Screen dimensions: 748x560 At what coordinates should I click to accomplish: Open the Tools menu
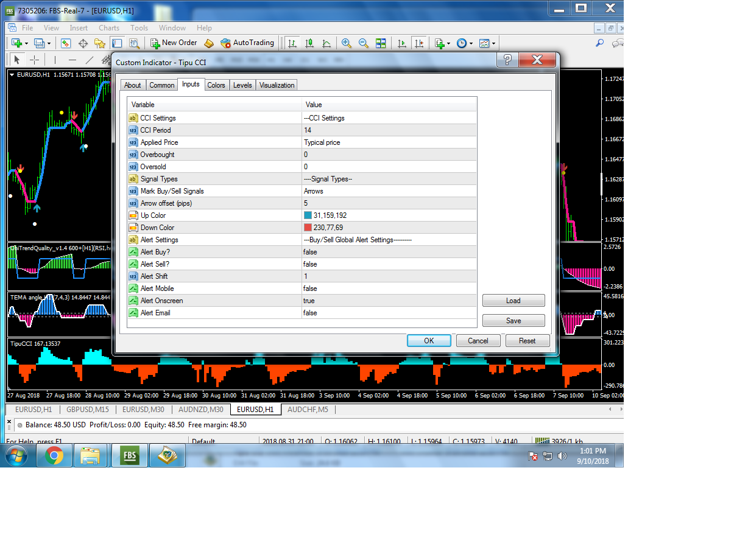pyautogui.click(x=139, y=28)
